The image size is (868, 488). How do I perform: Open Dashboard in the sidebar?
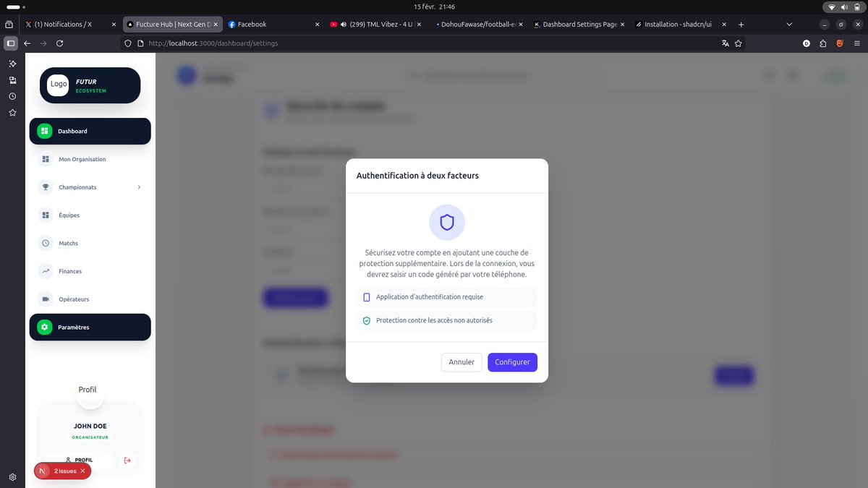pos(90,131)
